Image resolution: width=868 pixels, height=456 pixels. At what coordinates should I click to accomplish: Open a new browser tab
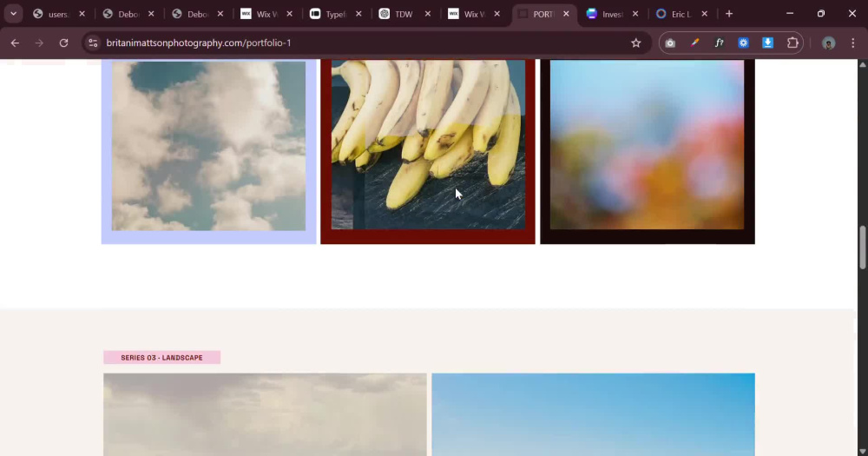[729, 14]
